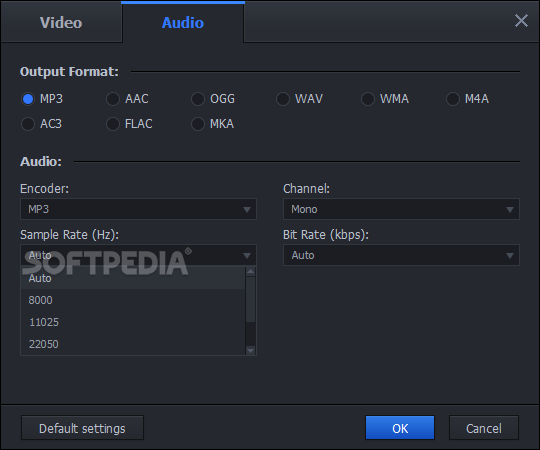Choose 22050 sample rate option

[133, 344]
